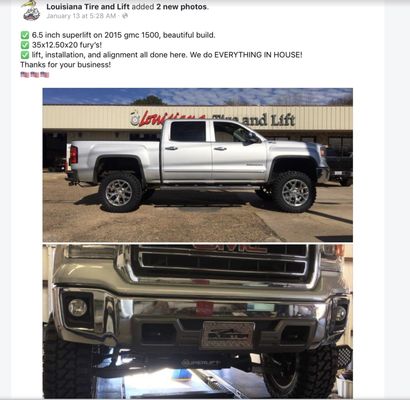Click the "Thanks for your business!" text
The width and height of the screenshot is (410, 400).
point(66,65)
